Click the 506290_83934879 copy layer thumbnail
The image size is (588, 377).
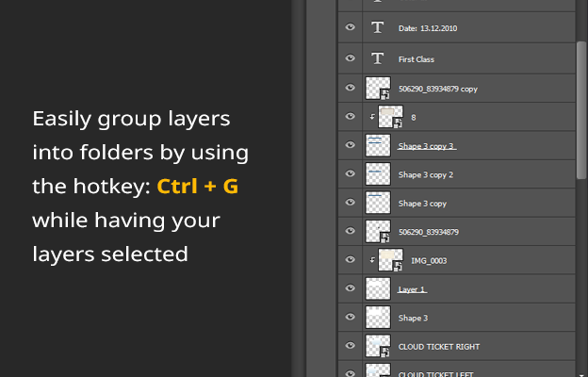[378, 89]
